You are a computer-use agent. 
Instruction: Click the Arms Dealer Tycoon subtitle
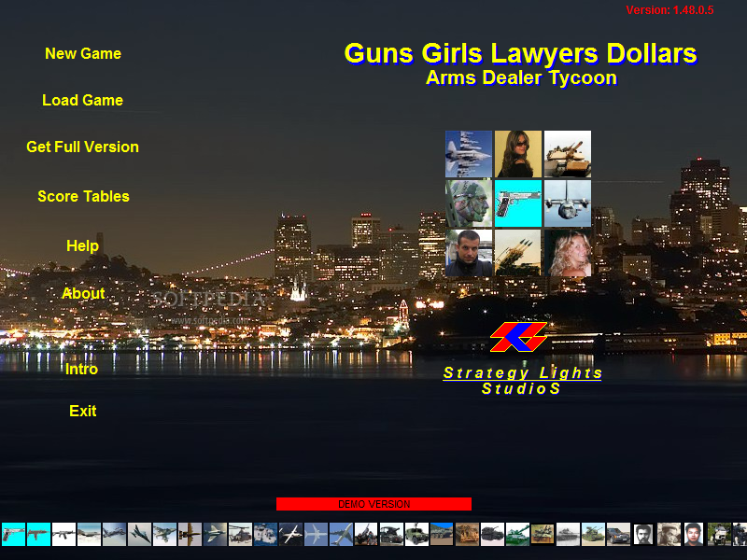521,77
